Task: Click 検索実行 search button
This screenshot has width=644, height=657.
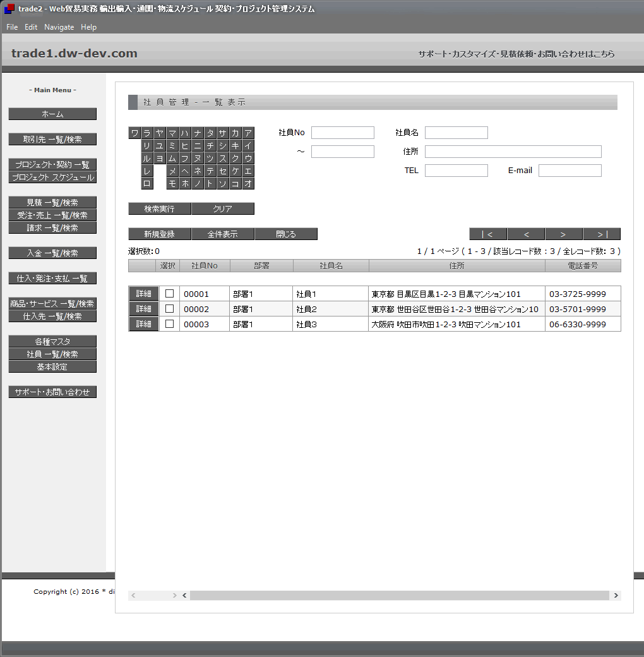Action: tap(160, 208)
